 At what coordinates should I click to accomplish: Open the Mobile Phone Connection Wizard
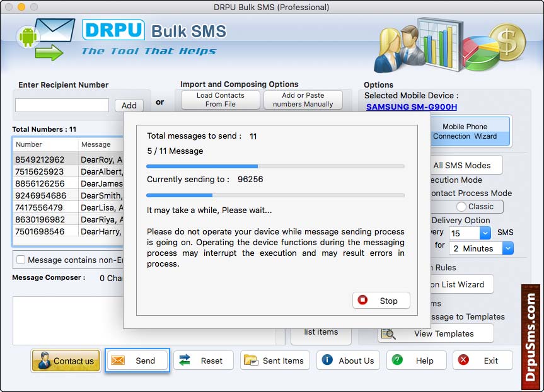pyautogui.click(x=470, y=132)
